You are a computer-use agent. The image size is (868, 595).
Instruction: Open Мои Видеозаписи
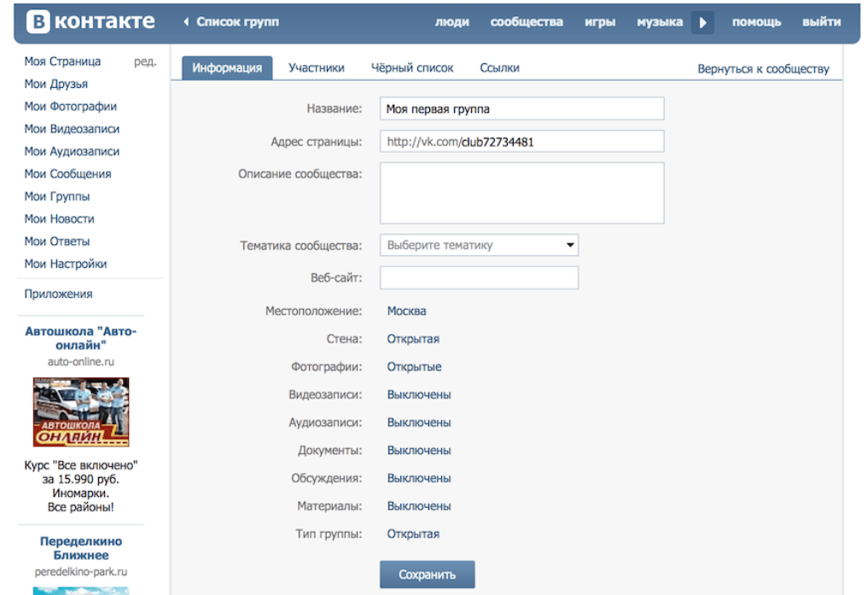tap(72, 129)
